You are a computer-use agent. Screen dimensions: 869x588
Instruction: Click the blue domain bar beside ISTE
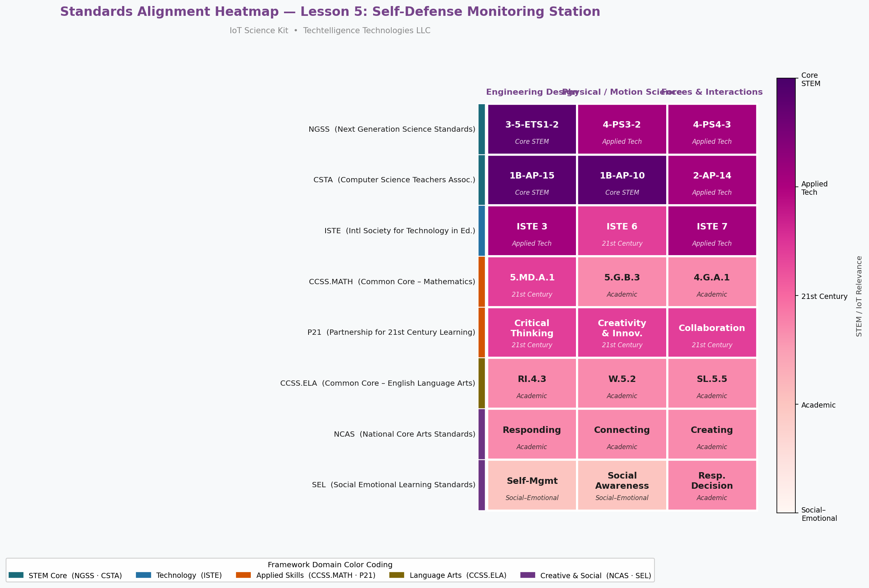[482, 231]
